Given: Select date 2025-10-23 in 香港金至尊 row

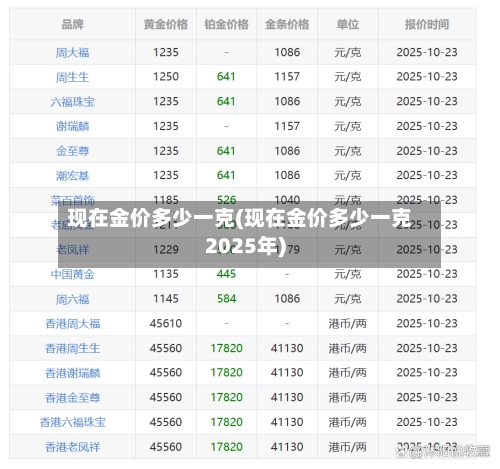Looking at the screenshot, I should coord(427,397).
